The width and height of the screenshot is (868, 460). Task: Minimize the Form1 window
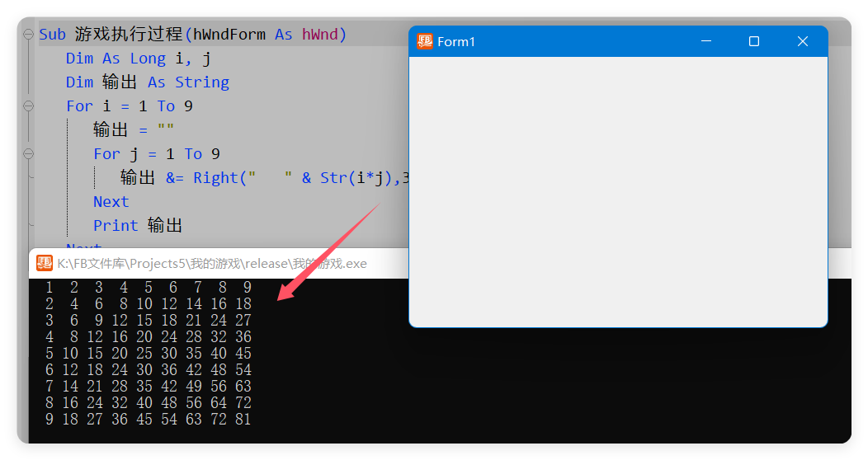pyautogui.click(x=705, y=41)
